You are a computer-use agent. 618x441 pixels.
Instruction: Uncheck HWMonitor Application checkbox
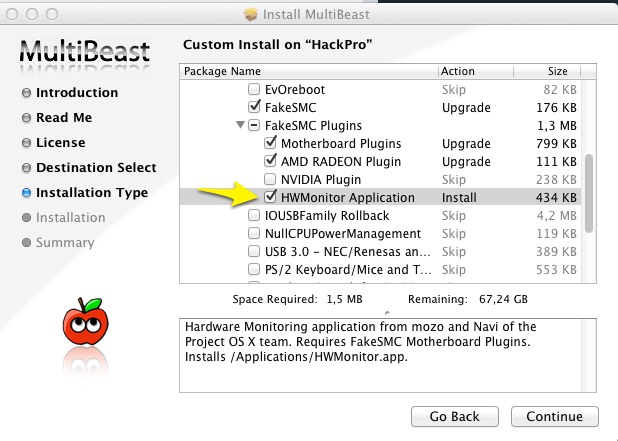(x=270, y=197)
